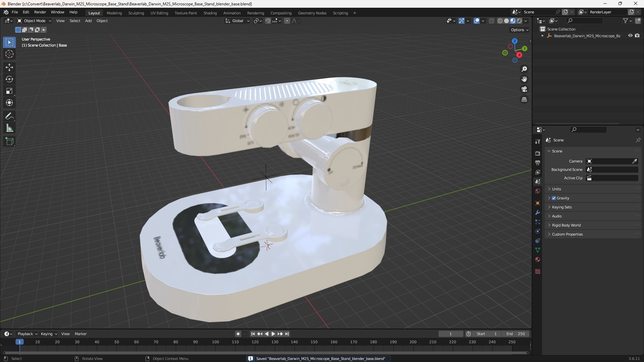Toggle the Gravity checkbox
The image size is (644, 362).
point(554,198)
